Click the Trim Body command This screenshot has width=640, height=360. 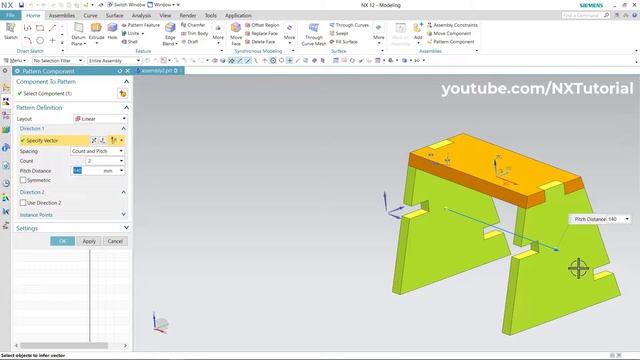click(194, 33)
